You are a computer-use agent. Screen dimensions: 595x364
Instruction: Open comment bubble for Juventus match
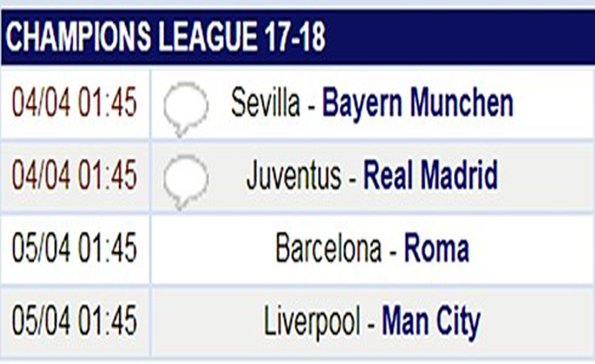tap(186, 182)
